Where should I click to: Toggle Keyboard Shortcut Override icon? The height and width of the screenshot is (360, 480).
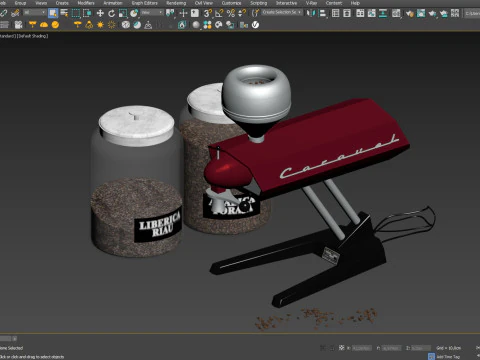pyautogui.click(x=195, y=13)
